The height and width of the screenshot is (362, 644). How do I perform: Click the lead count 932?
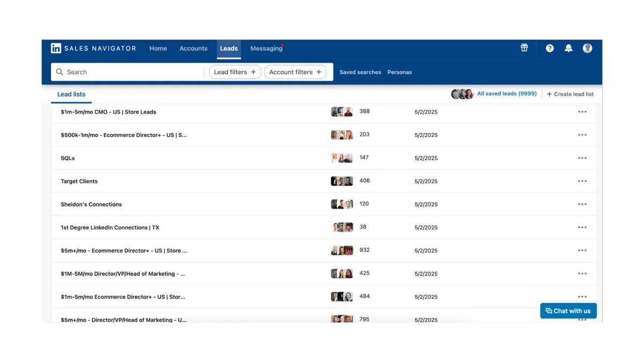[x=364, y=250]
